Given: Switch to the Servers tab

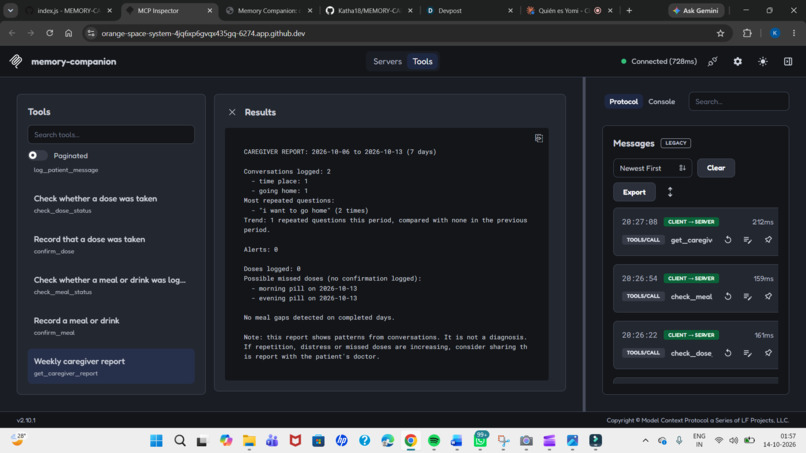Looking at the screenshot, I should click(x=387, y=61).
